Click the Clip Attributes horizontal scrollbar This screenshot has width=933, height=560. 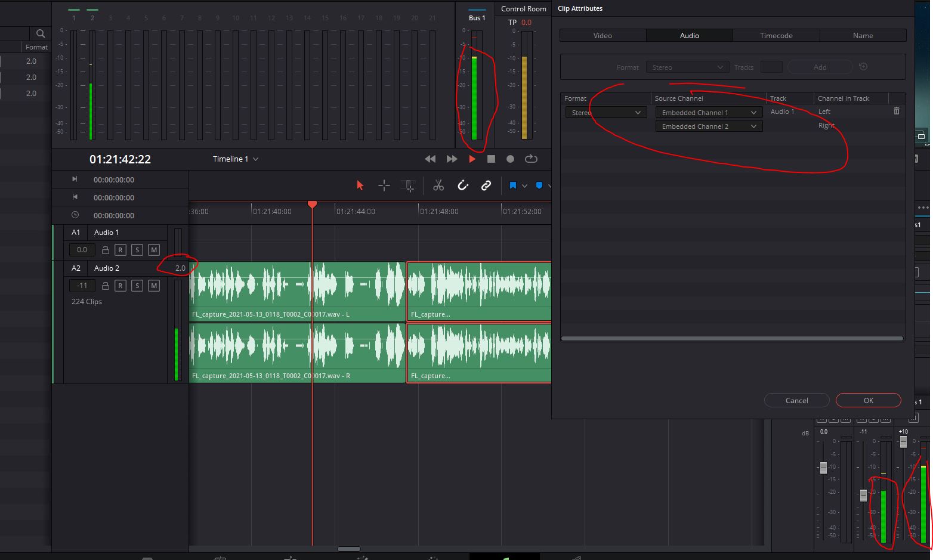pyautogui.click(x=732, y=338)
